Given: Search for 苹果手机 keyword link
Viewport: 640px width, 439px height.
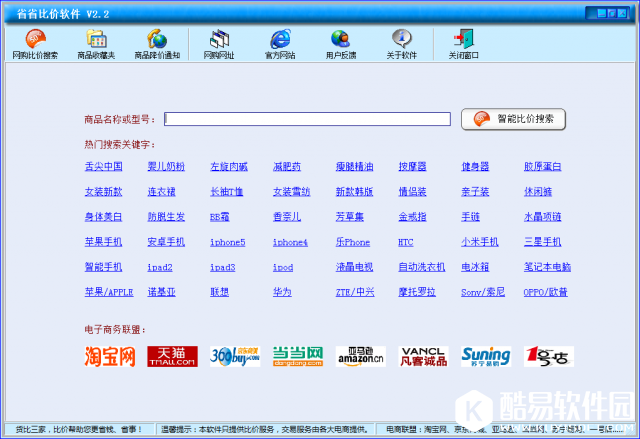Looking at the screenshot, I should click(104, 242).
